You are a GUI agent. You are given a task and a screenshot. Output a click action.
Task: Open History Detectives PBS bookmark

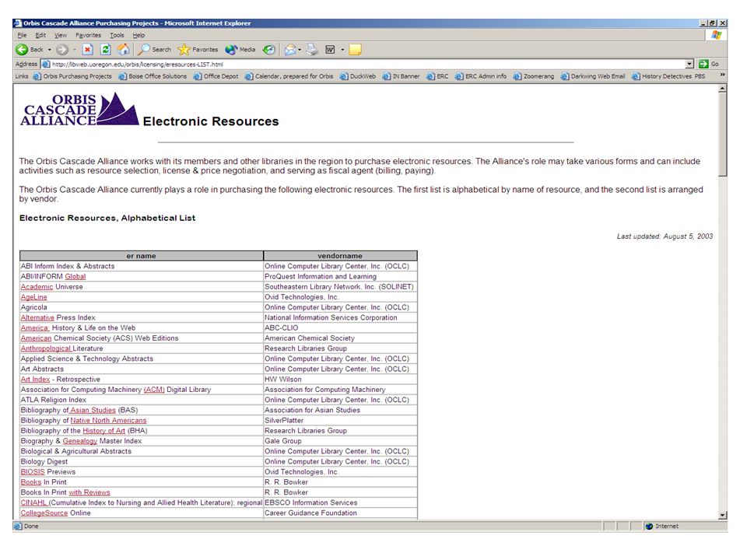pos(668,76)
